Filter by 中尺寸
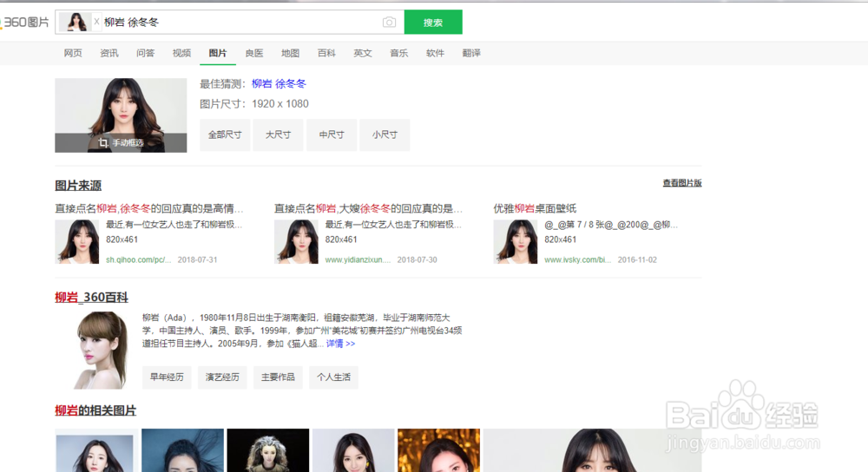 click(331, 134)
